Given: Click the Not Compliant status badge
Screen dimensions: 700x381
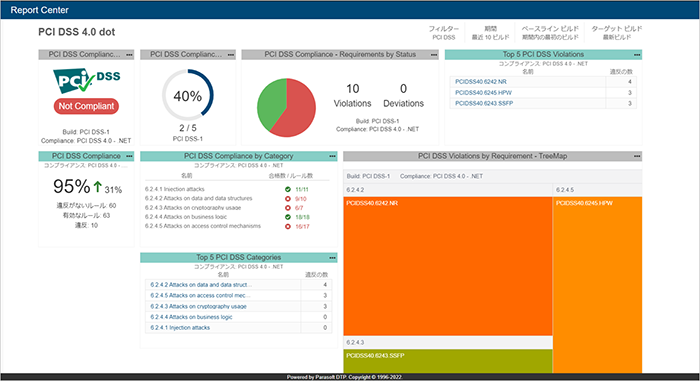Looking at the screenshot, I should (86, 106).
